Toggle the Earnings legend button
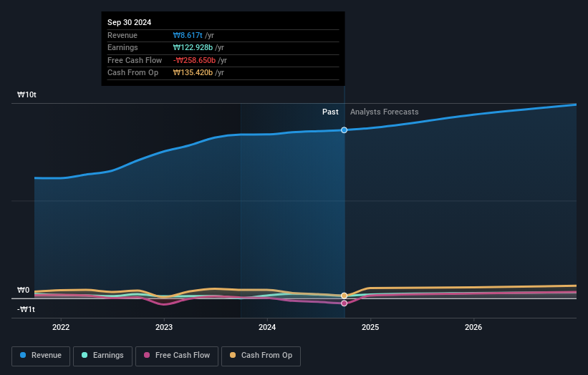Image resolution: width=588 pixels, height=375 pixels. (102, 356)
